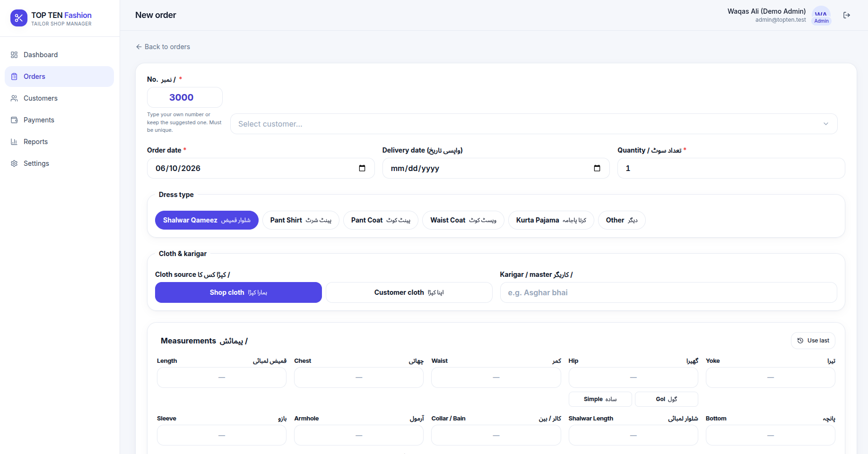868x454 pixels.
Task: Select Simple hip style option
Action: pos(600,399)
